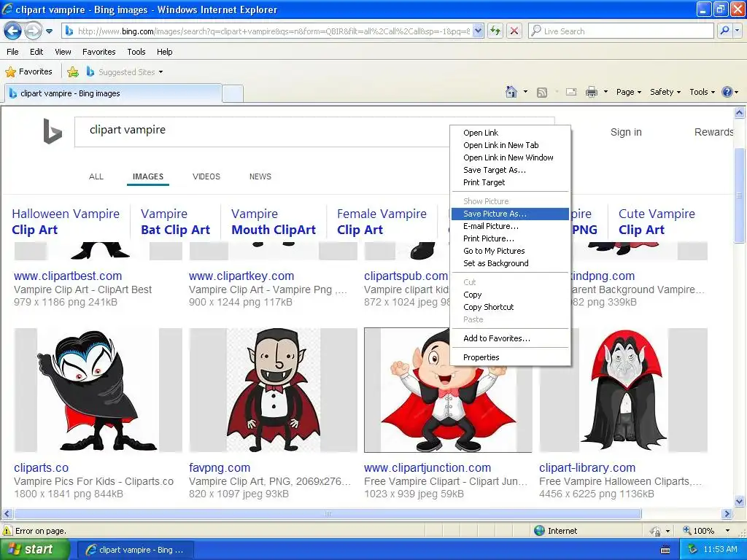Viewport: 747px width, 560px height.
Task: Open the Favorites menu in menu bar
Action: click(98, 52)
